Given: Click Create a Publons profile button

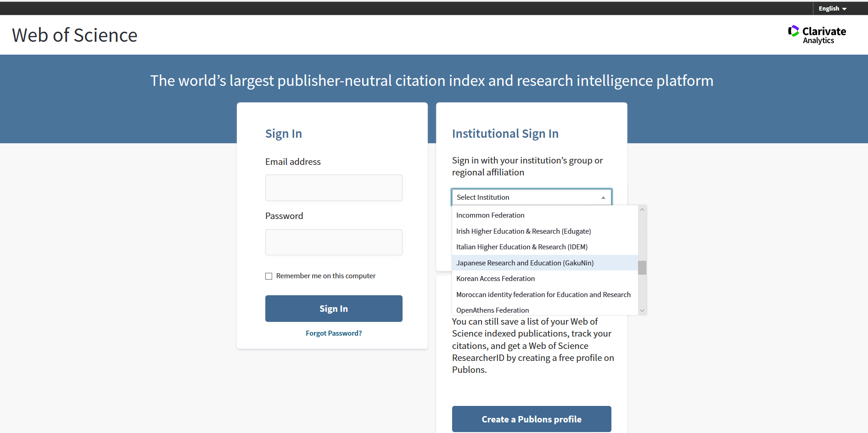Looking at the screenshot, I should coord(532,419).
